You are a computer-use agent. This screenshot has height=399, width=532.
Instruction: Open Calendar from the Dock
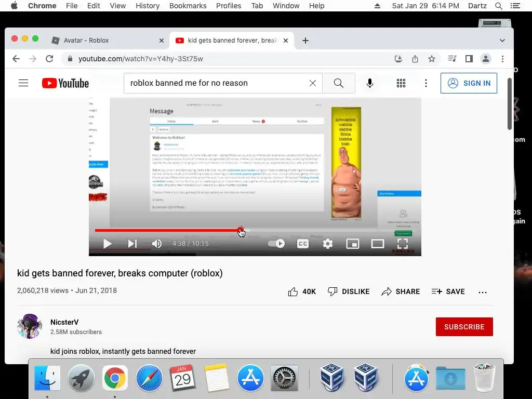coord(183,378)
